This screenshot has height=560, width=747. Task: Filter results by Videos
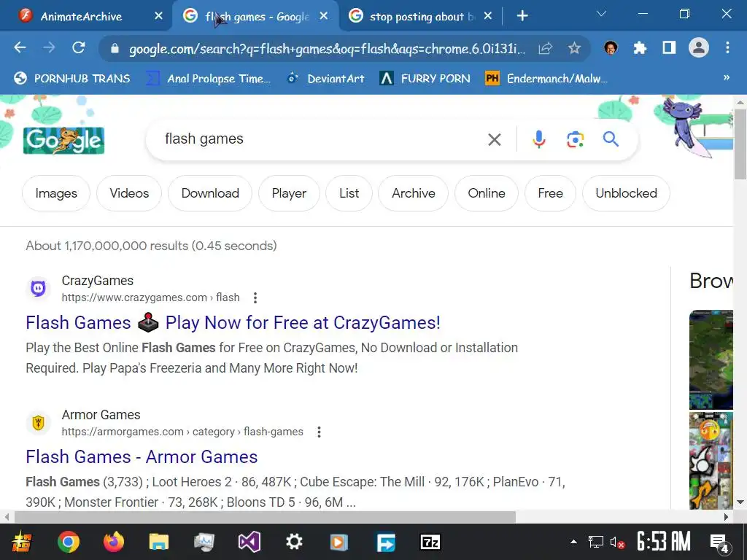click(129, 193)
